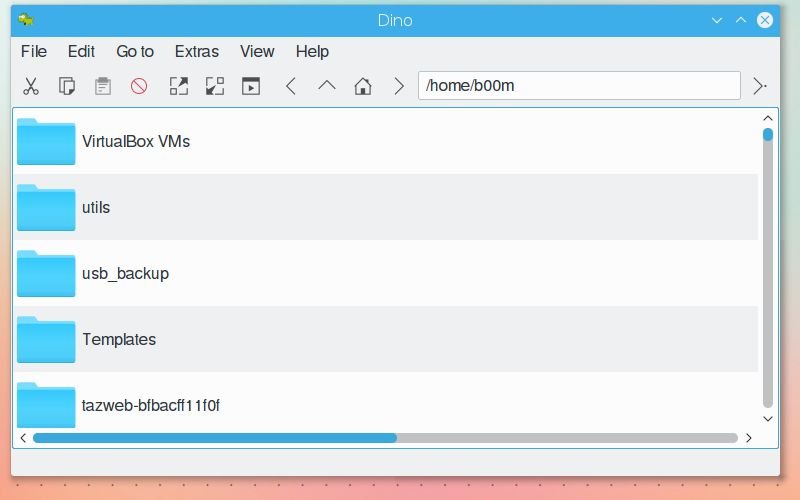Click the tazweb-bfbacff11f0f name text
Image resolution: width=800 pixels, height=500 pixels.
click(x=151, y=405)
